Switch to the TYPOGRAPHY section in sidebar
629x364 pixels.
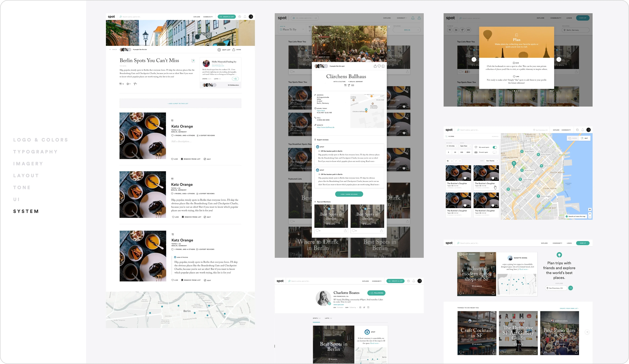coord(35,152)
